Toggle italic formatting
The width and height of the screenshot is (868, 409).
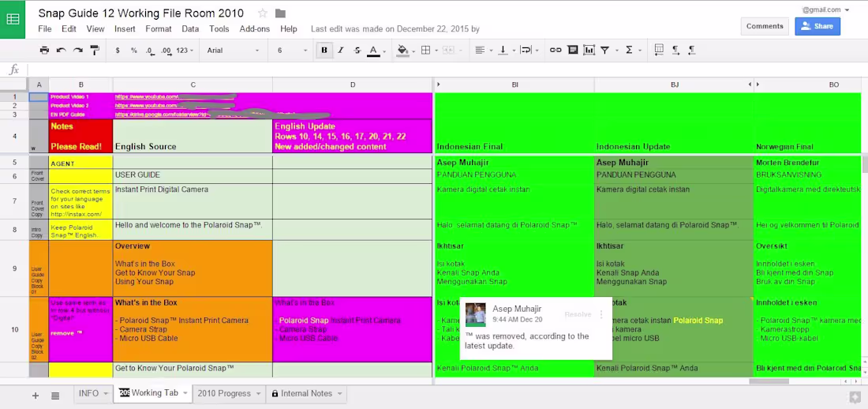340,51
